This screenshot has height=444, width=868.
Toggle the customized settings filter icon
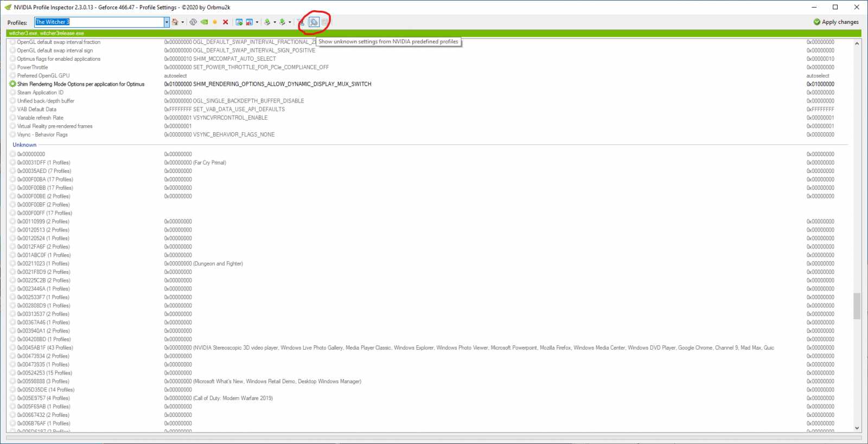click(x=302, y=22)
